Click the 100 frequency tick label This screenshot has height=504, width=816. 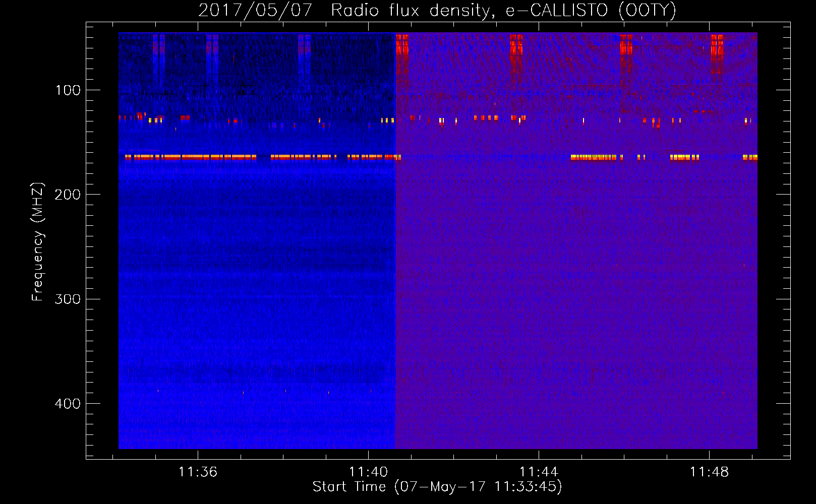(68, 90)
